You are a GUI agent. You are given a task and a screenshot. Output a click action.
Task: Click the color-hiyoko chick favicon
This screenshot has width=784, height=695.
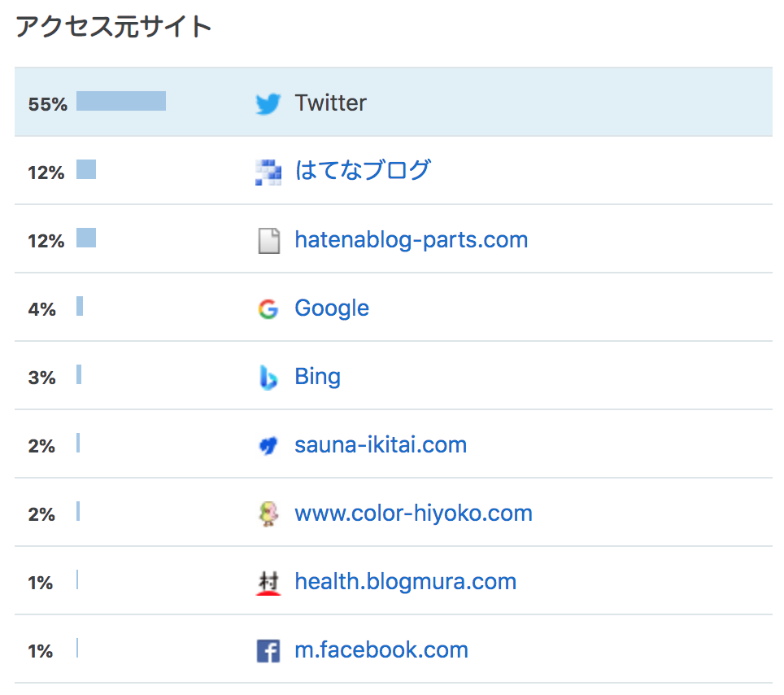click(x=268, y=514)
